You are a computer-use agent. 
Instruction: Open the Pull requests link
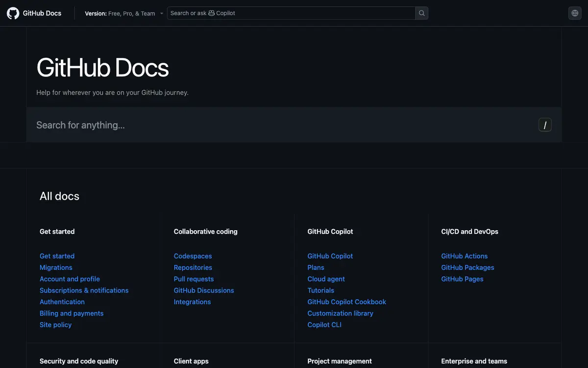point(194,279)
